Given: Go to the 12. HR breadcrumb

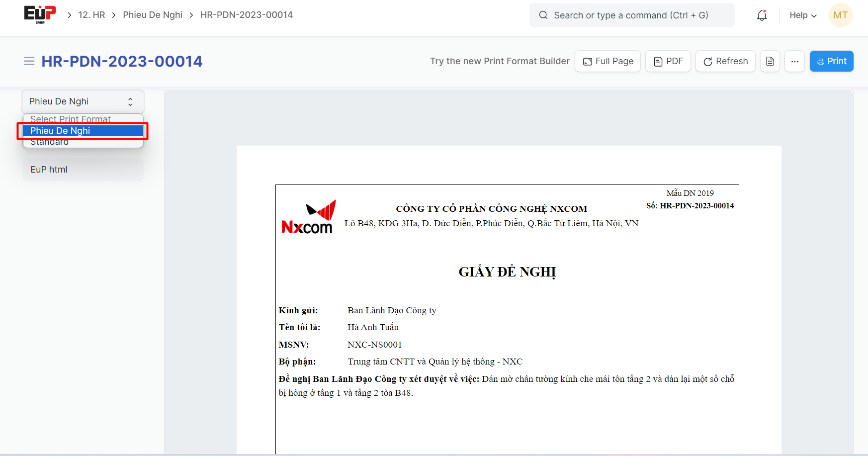Looking at the screenshot, I should [91, 15].
